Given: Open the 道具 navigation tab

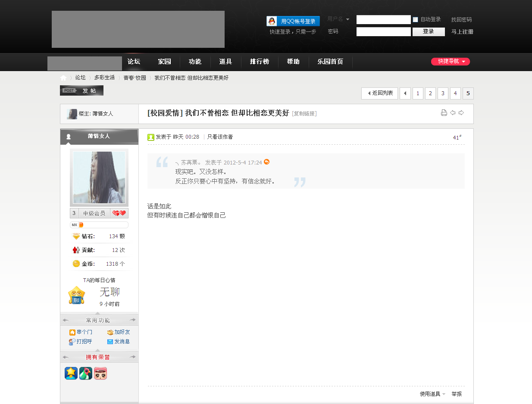Looking at the screenshot, I should click(225, 62).
